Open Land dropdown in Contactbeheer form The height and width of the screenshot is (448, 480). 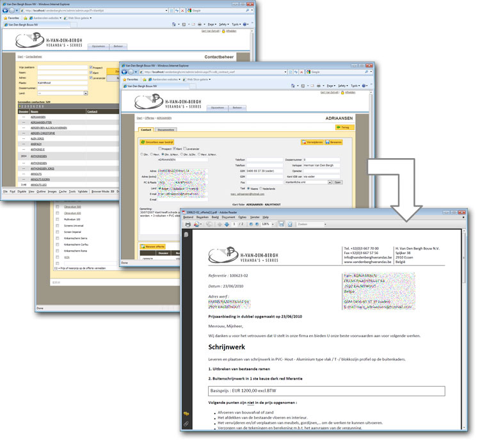tap(86, 93)
